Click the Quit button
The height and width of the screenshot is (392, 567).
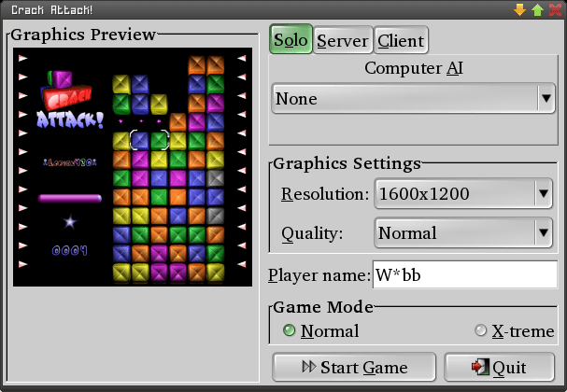[499, 367]
